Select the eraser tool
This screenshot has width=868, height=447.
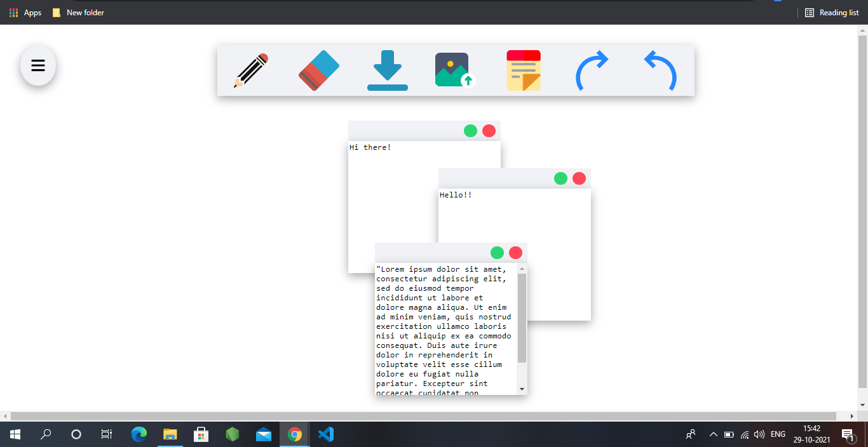(x=318, y=70)
